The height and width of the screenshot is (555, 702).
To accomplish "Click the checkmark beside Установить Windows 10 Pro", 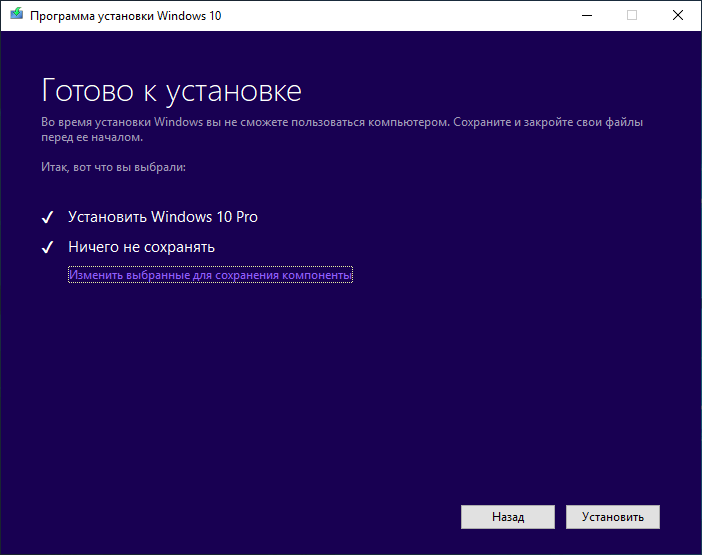I will (47, 217).
